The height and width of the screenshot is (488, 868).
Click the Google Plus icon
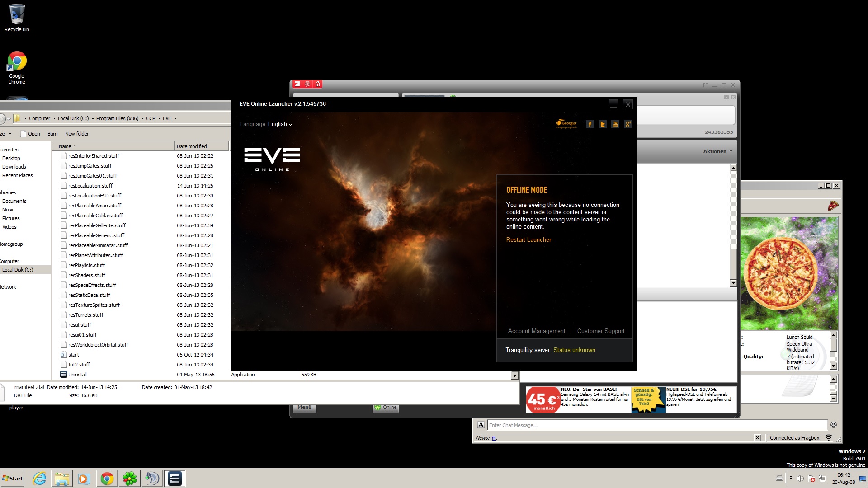[627, 124]
